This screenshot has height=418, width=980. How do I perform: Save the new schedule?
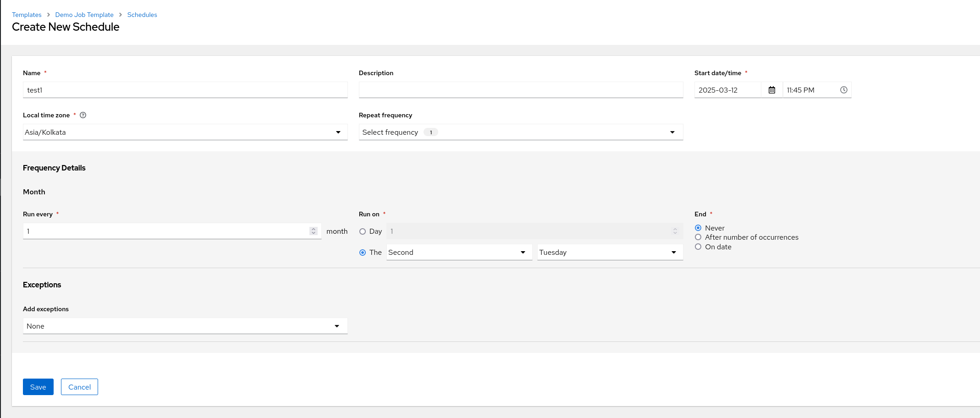click(x=38, y=387)
